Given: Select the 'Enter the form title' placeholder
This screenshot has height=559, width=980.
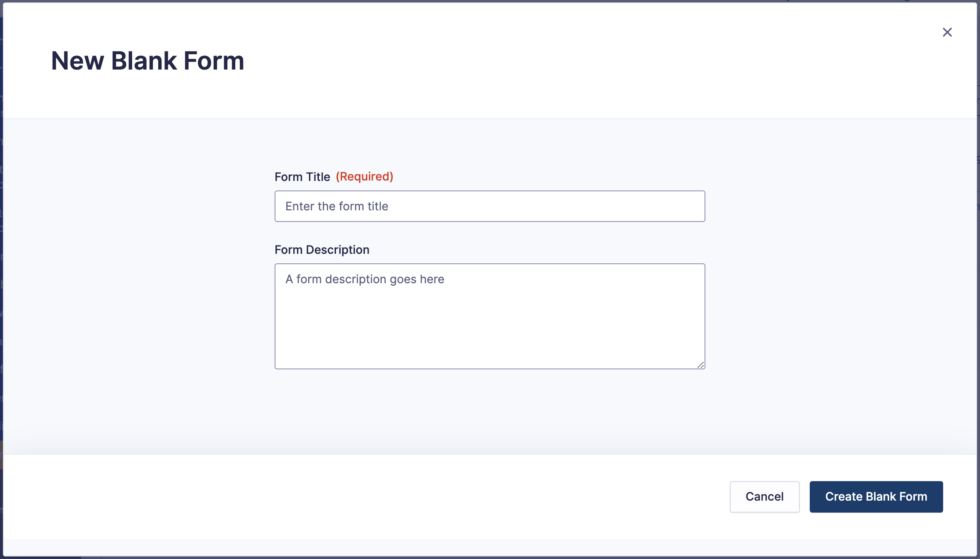Looking at the screenshot, I should [x=337, y=206].
